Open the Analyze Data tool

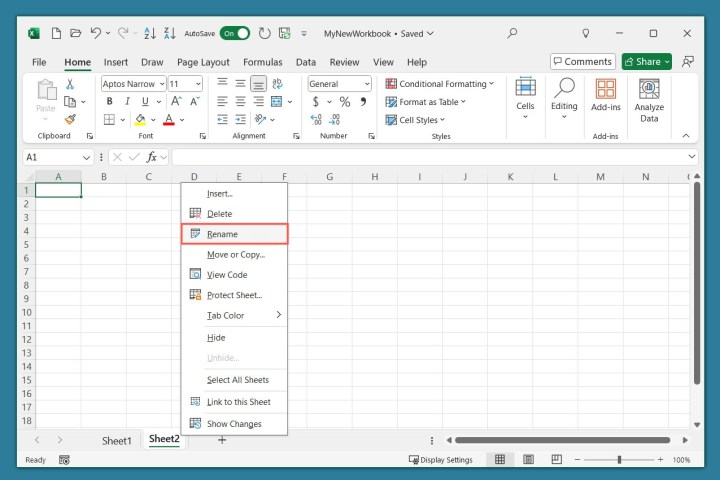point(649,100)
